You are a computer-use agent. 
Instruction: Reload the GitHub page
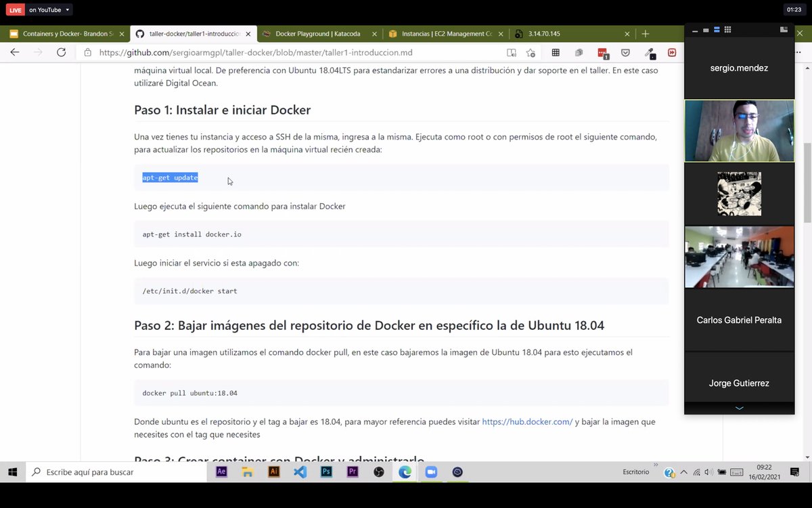61,52
